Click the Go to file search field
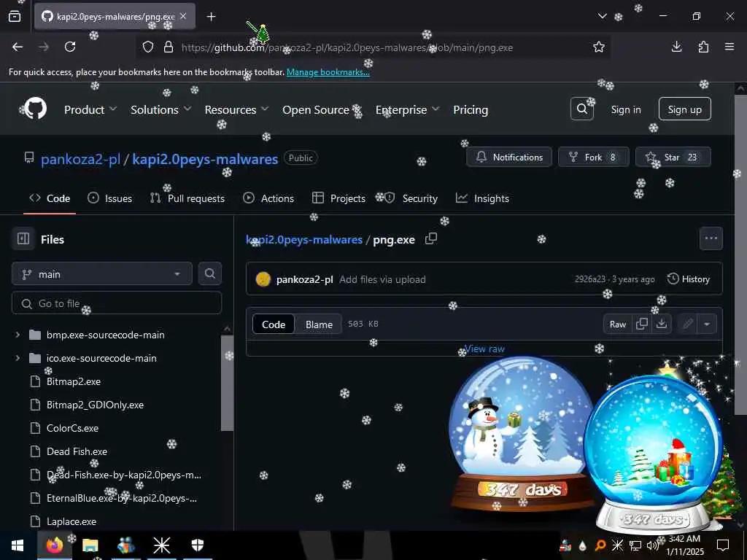The image size is (747, 560). click(116, 303)
